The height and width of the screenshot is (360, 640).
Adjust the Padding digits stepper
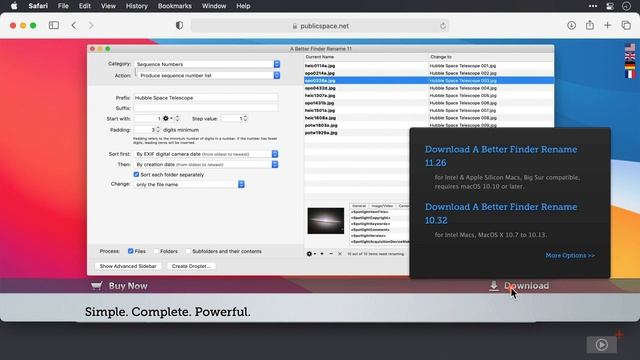[x=158, y=129]
